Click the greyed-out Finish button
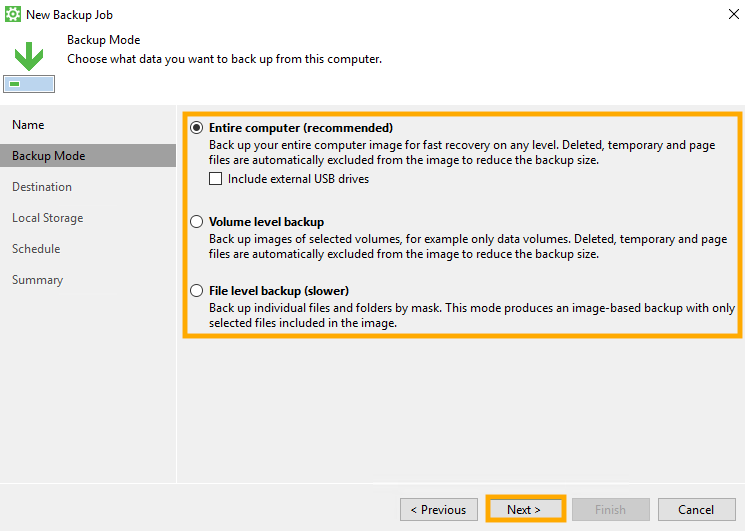745x531 pixels. coord(610,509)
